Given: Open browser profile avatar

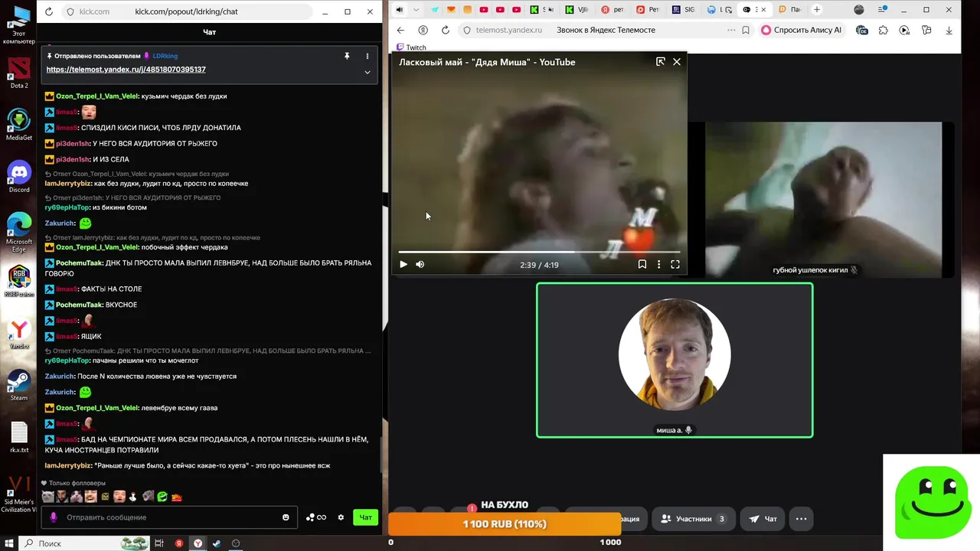Looking at the screenshot, I should pyautogui.click(x=859, y=10).
